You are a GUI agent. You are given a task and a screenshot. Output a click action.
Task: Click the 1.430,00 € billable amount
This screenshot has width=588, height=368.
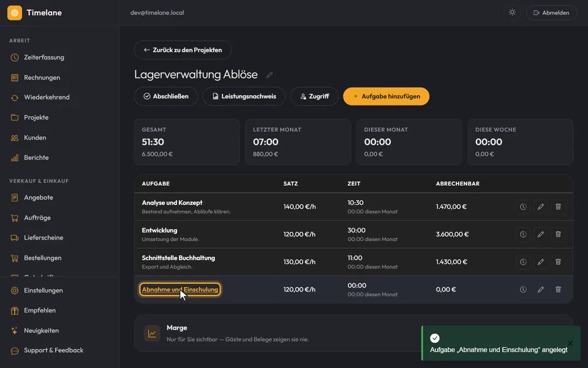point(451,262)
